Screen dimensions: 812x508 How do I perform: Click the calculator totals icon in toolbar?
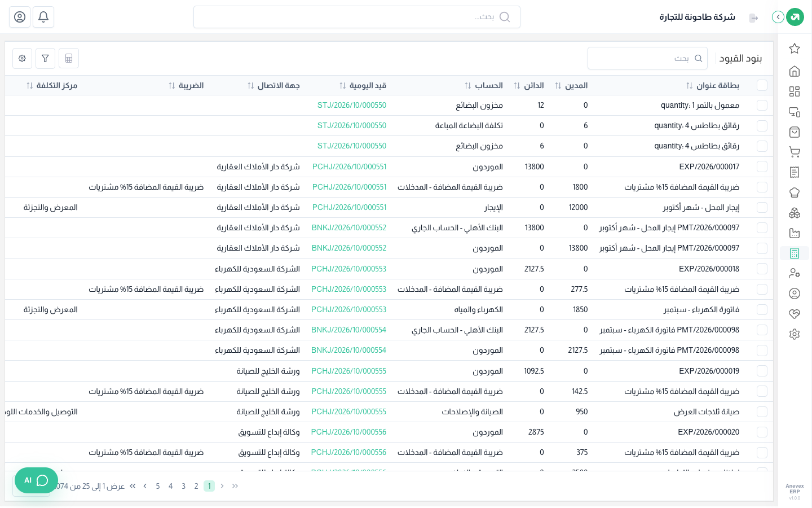(x=69, y=58)
